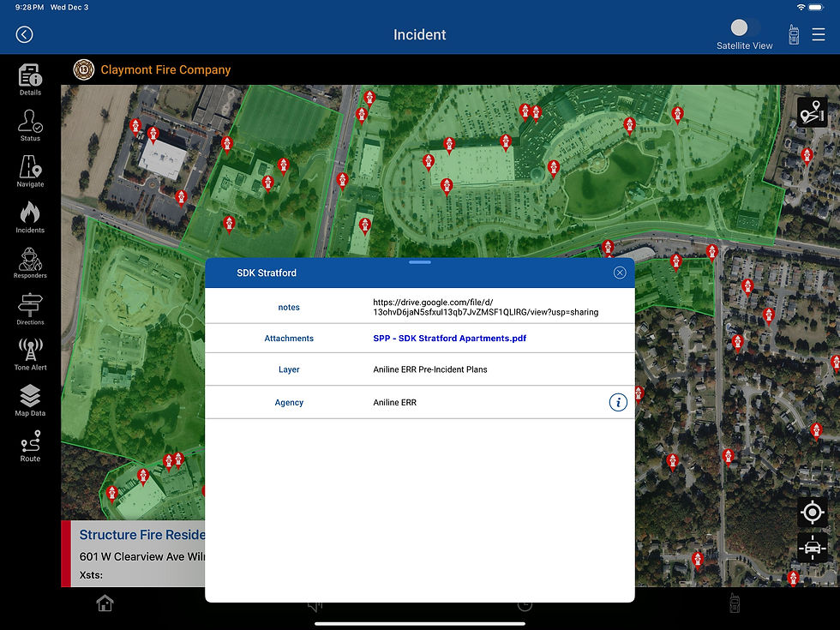This screenshot has width=840, height=630.
Task: Check the battery status icon
Action: pyautogui.click(x=816, y=8)
